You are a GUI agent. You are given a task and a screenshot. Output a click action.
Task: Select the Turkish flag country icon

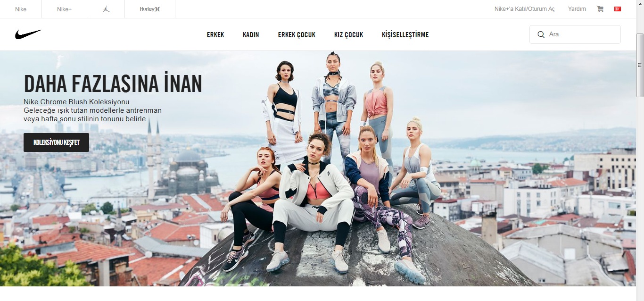pyautogui.click(x=618, y=9)
